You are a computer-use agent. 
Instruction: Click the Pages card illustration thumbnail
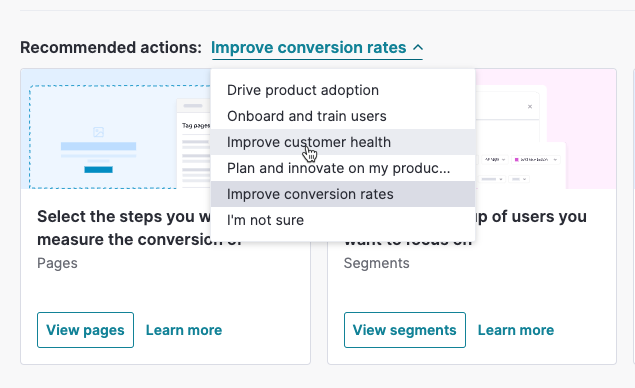point(116,129)
